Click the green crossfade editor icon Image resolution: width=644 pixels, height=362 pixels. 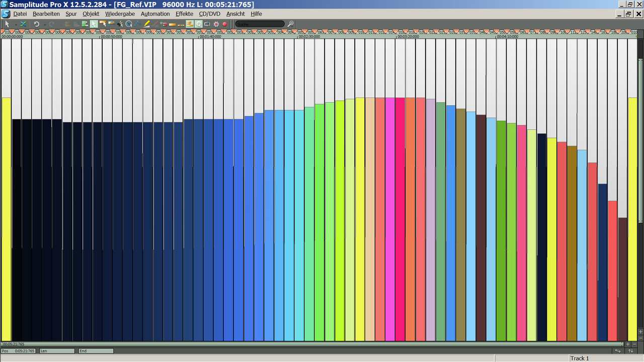[x=23, y=24]
